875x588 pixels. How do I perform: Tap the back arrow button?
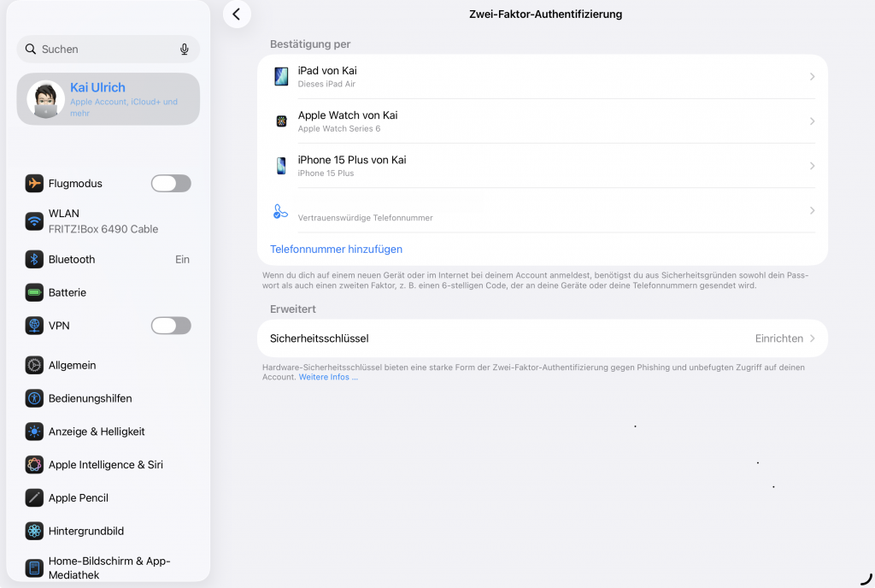tap(236, 14)
